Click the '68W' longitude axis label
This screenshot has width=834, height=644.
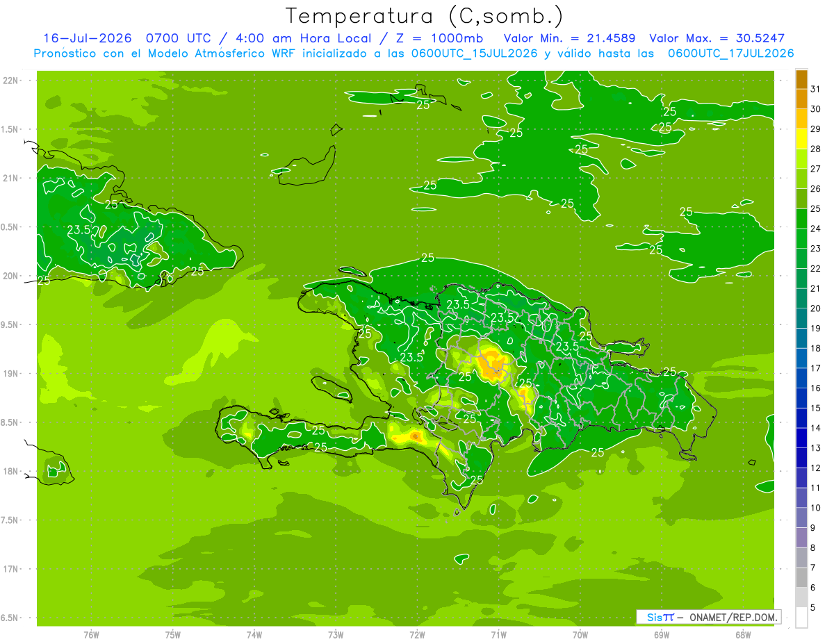click(743, 634)
